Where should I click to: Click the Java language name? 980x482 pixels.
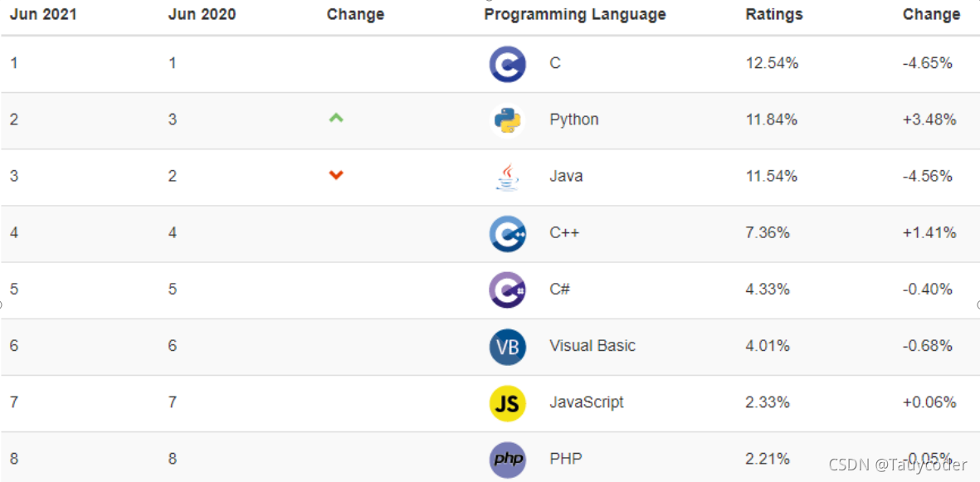click(x=566, y=177)
